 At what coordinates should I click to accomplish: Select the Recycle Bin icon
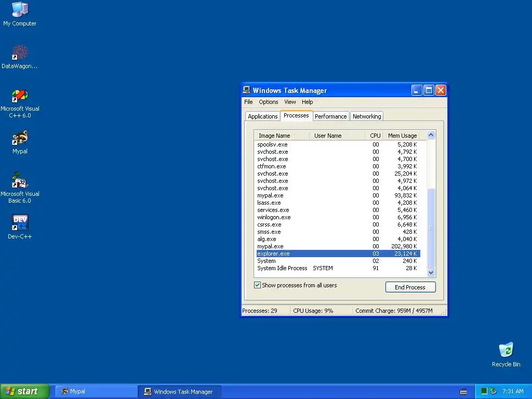(x=506, y=354)
